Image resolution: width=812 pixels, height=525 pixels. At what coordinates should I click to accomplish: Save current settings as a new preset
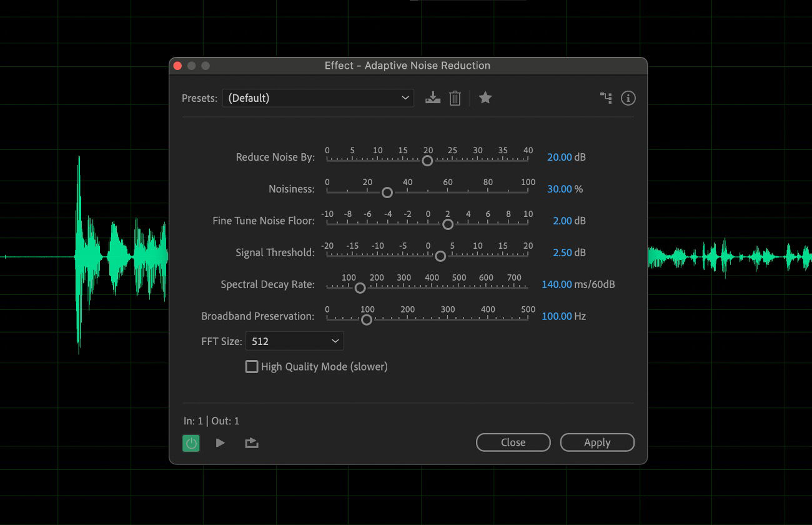pyautogui.click(x=432, y=97)
